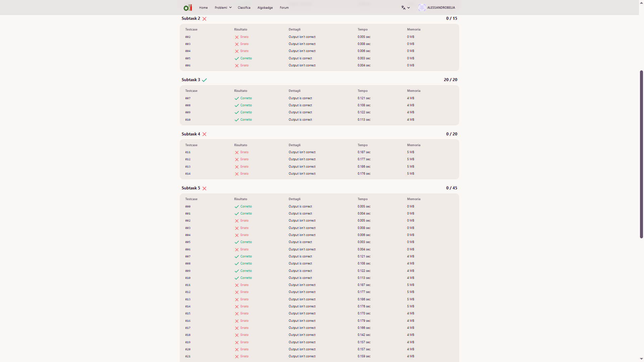The image size is (644, 362).
Task: Open the Forum link
Action: (284, 7)
